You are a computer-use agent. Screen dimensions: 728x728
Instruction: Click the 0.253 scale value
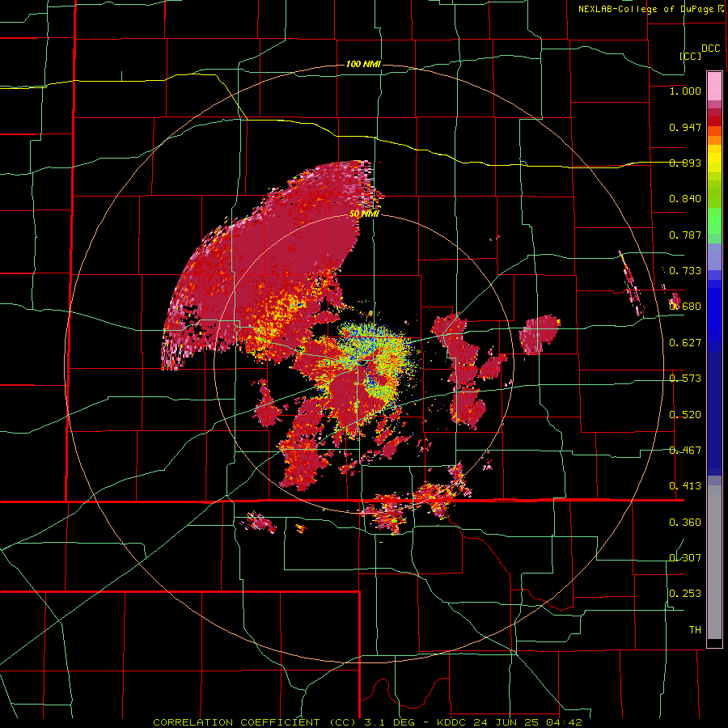[685, 594]
